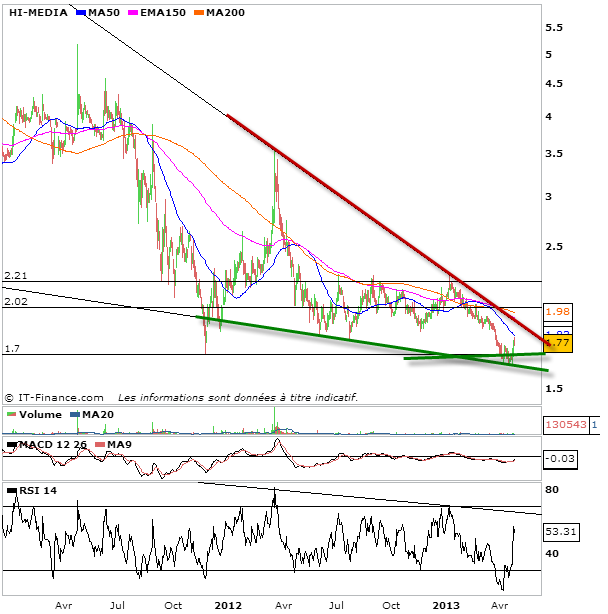Click the 2.21 horizontal level label
The height and width of the screenshot is (614, 608).
14,274
